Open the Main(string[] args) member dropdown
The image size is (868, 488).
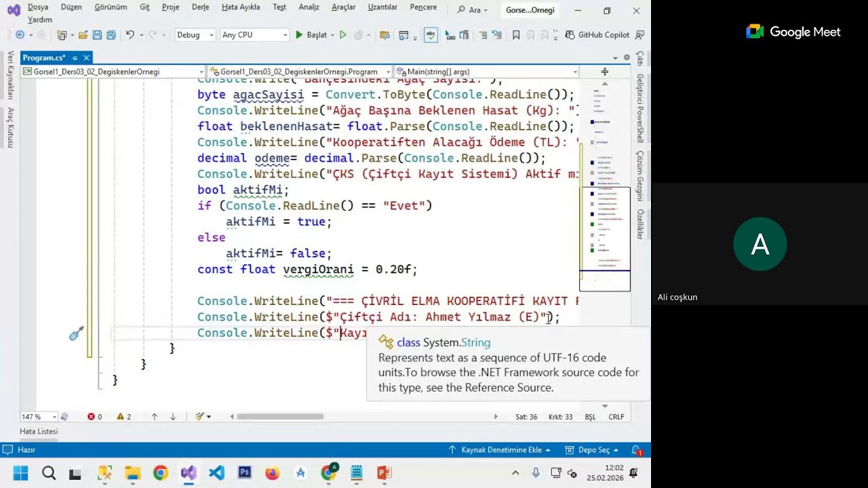pyautogui.click(x=486, y=71)
